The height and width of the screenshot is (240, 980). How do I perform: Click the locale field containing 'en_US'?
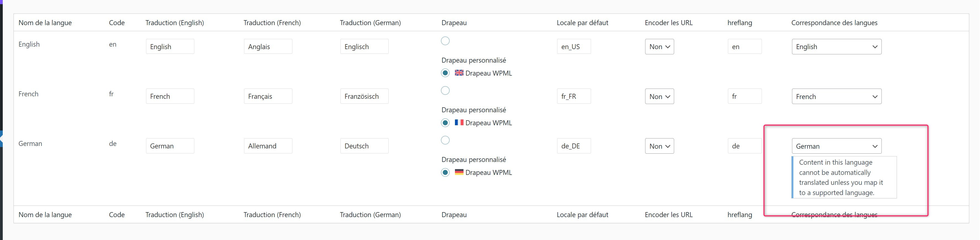pos(574,46)
